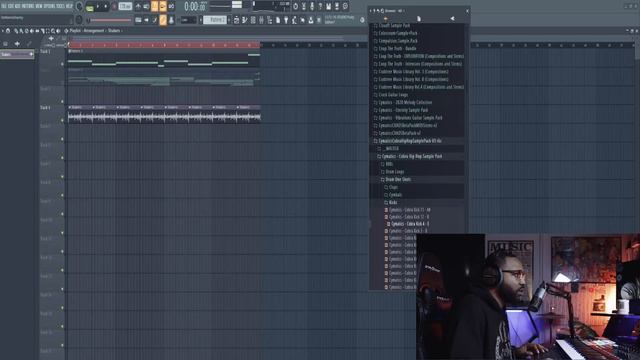Open the ADD menu
Image resolution: width=640 pixels, height=360 pixels.
(x=18, y=6)
